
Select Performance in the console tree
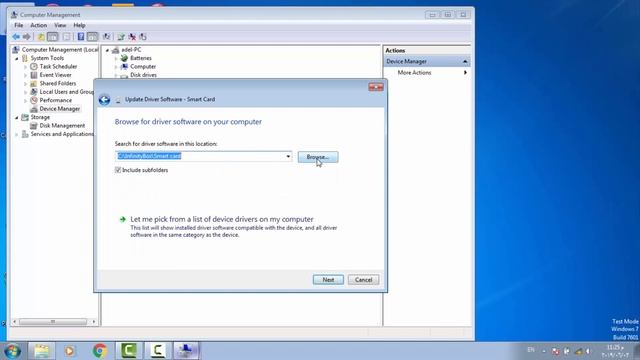pyautogui.click(x=56, y=100)
